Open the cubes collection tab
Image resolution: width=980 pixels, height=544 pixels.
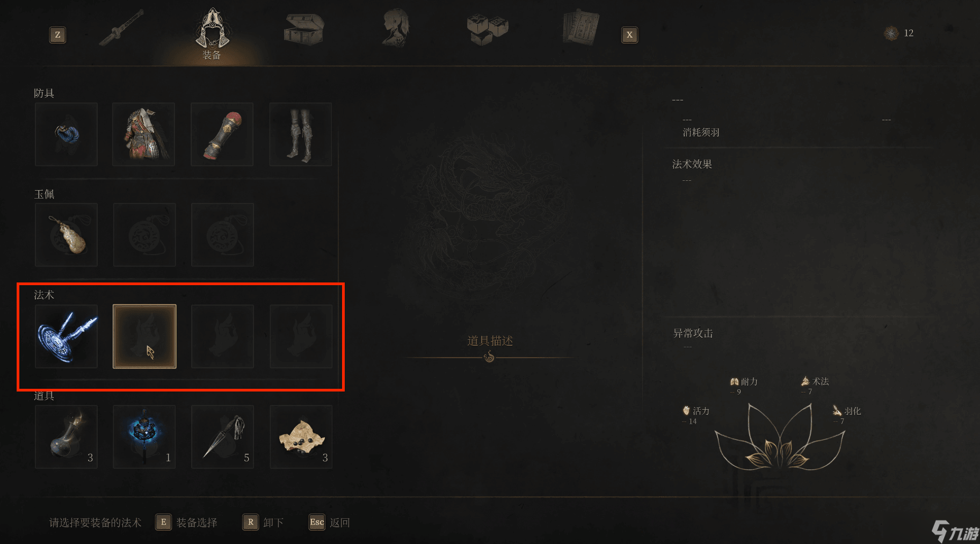coord(488,30)
